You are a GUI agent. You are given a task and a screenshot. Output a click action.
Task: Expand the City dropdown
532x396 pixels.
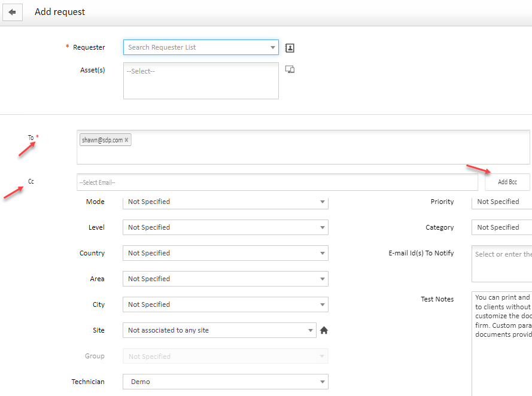[225, 304]
